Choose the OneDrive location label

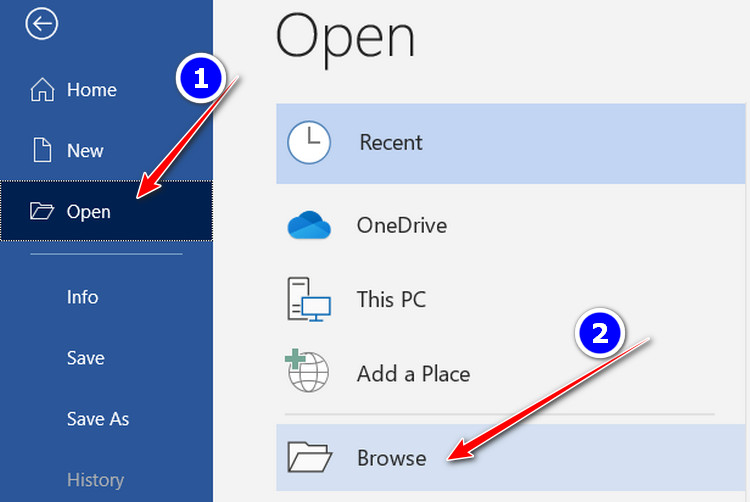(x=402, y=226)
